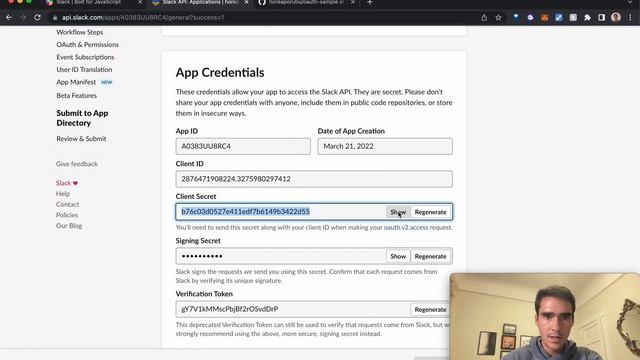Open Workflow Steps in sidebar
Viewport: 640px width, 360px height.
click(80, 32)
